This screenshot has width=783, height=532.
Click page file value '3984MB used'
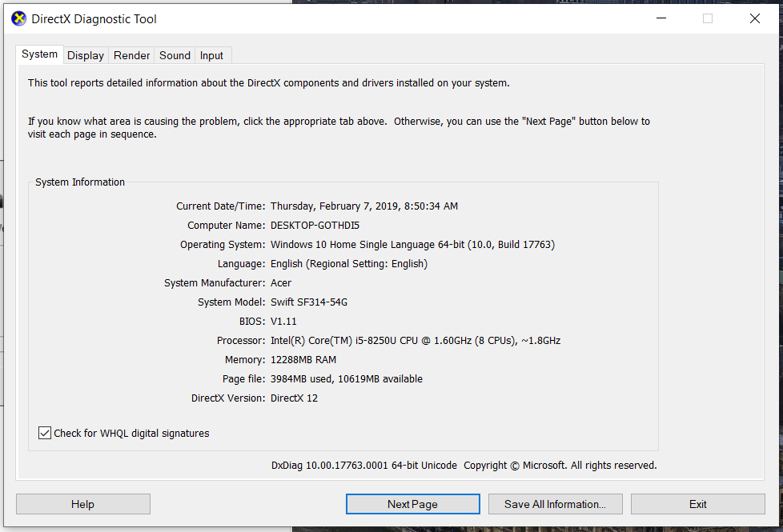[x=300, y=379]
